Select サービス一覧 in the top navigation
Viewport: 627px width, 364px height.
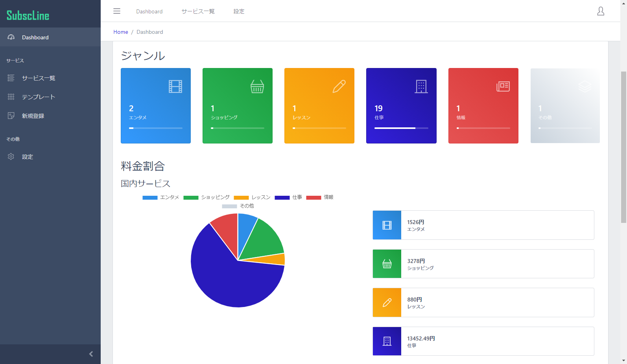click(x=198, y=11)
